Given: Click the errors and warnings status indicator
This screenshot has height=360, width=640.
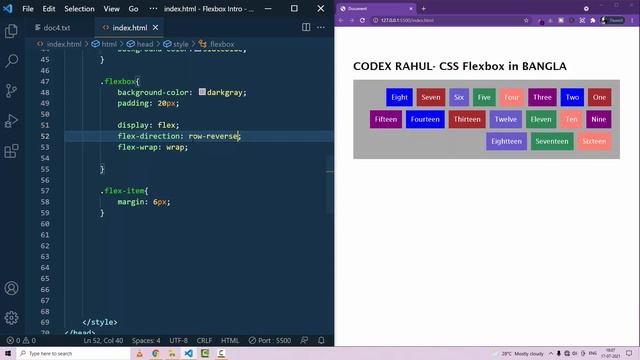Looking at the screenshot, I should pyautogui.click(x=21, y=340).
